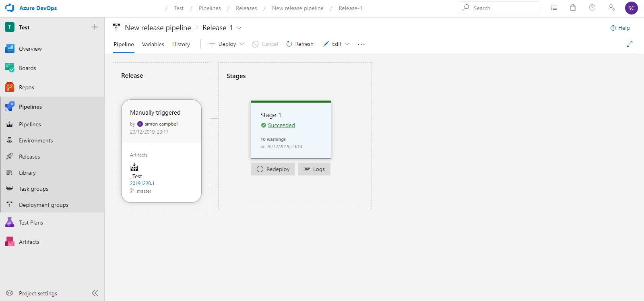Viewport: 644px width, 301px height.
Task: Click the build artifact icon above _Test
Action: coord(134,167)
